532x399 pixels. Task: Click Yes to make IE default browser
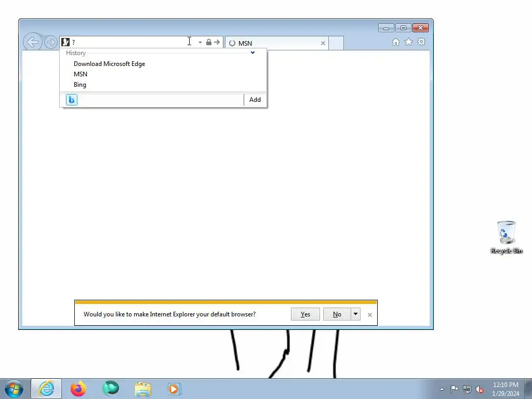[x=305, y=314]
